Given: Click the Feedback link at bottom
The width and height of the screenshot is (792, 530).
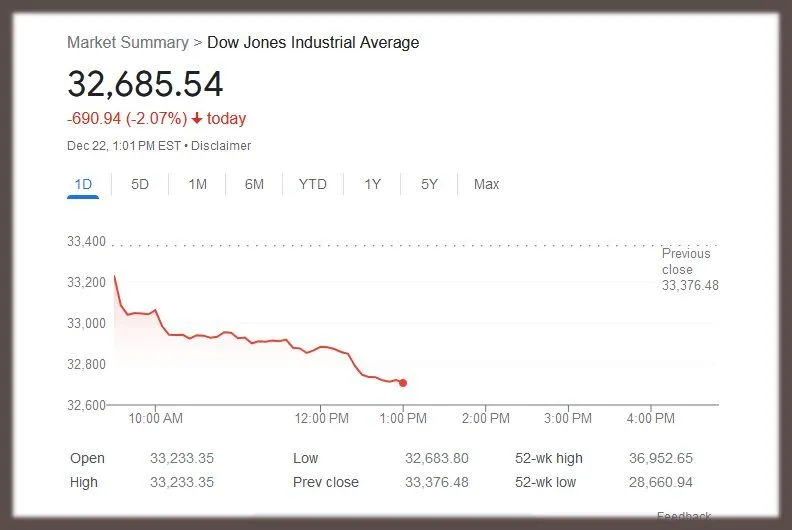Looking at the screenshot, I should 684,517.
